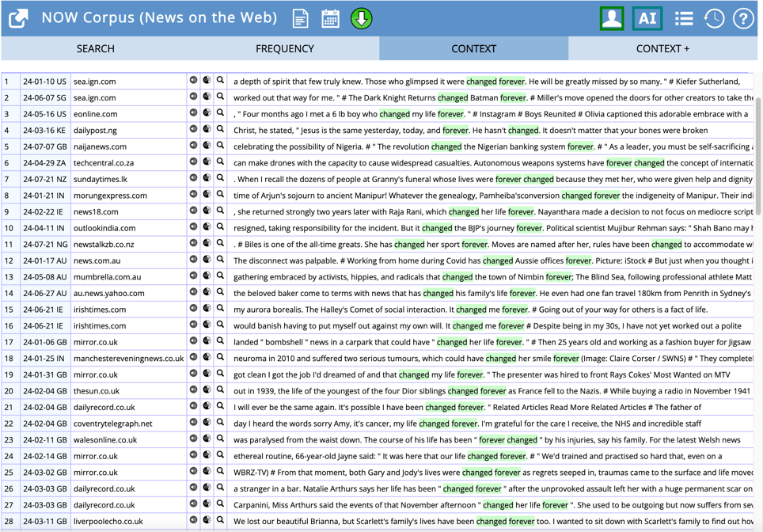Open the calendar icon in the header
This screenshot has height=532, width=763.
tap(330, 18)
